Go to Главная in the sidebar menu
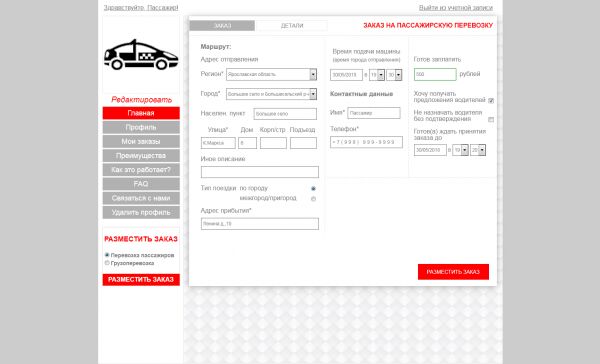 pos(141,113)
